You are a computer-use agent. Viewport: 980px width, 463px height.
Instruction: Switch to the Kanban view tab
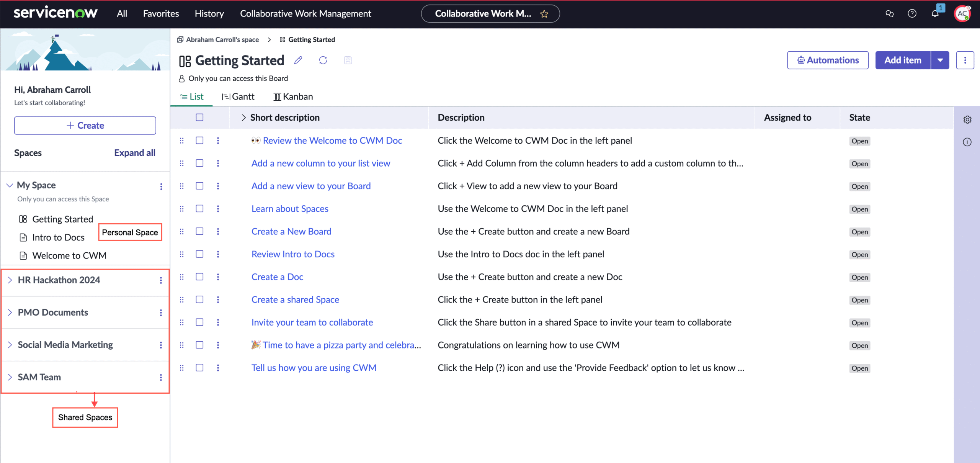293,97
